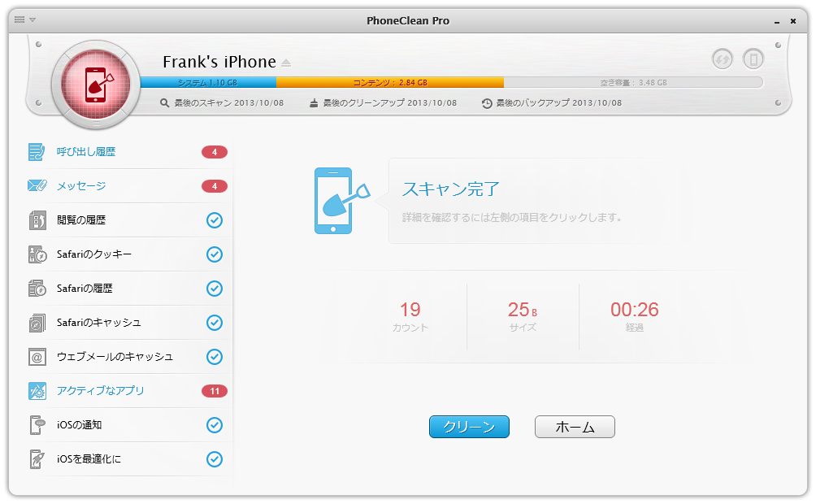The width and height of the screenshot is (816, 504).
Task: Click the magnifier icon next to 最後のスキャン
Action: (x=164, y=103)
